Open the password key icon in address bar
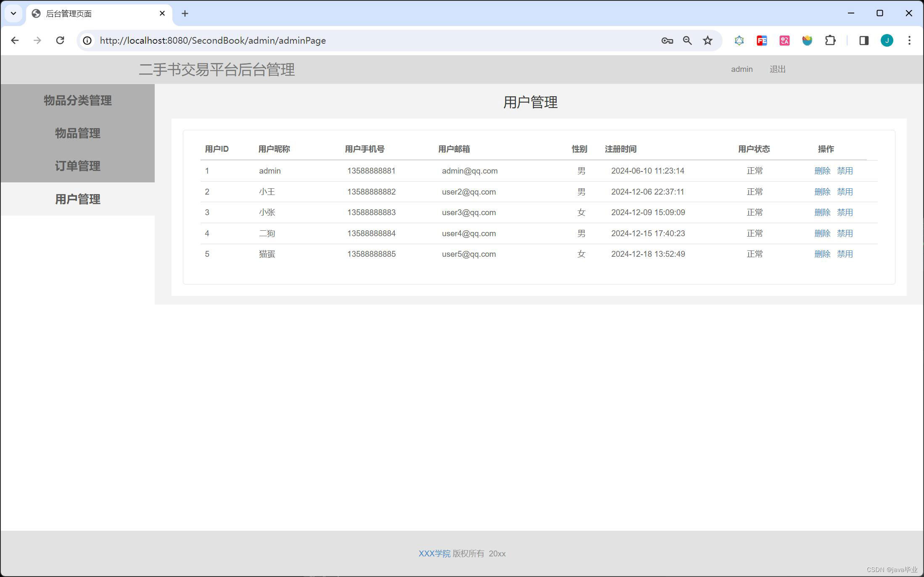 pyautogui.click(x=667, y=40)
